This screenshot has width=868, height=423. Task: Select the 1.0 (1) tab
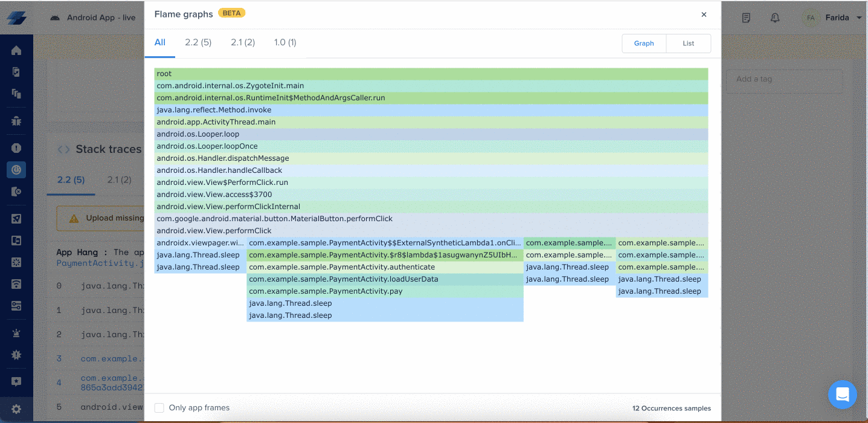pyautogui.click(x=285, y=42)
